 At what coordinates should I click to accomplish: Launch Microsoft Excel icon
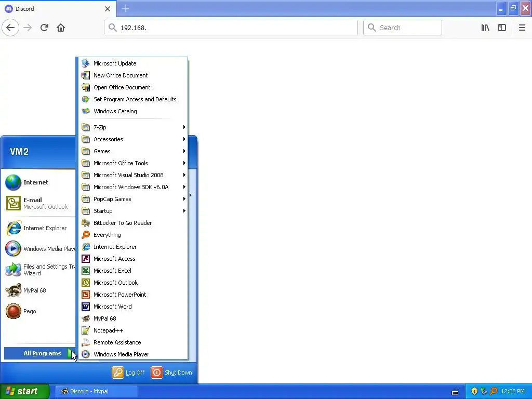tap(86, 271)
